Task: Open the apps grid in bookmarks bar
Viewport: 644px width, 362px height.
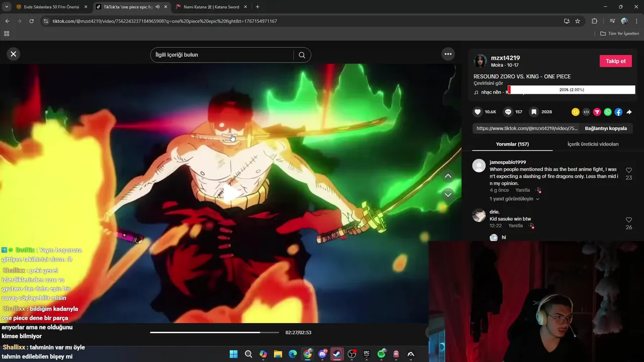Action: pos(7,34)
